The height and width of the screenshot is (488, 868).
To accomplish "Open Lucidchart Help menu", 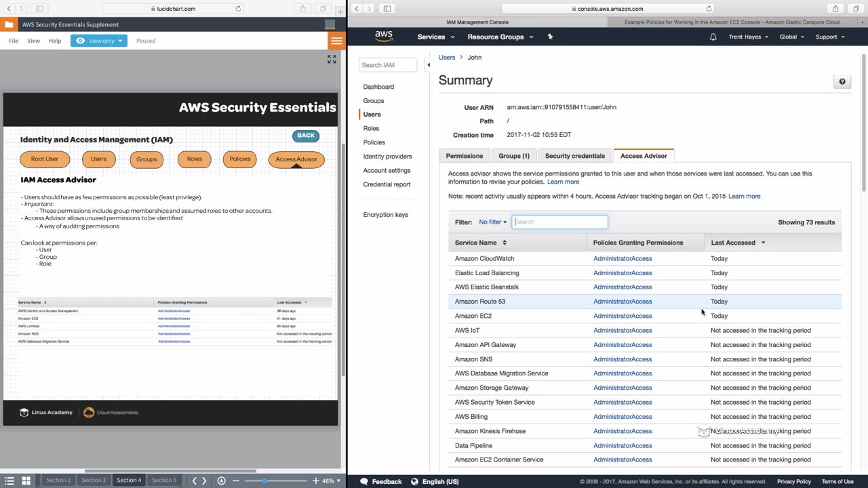I will pos(55,41).
